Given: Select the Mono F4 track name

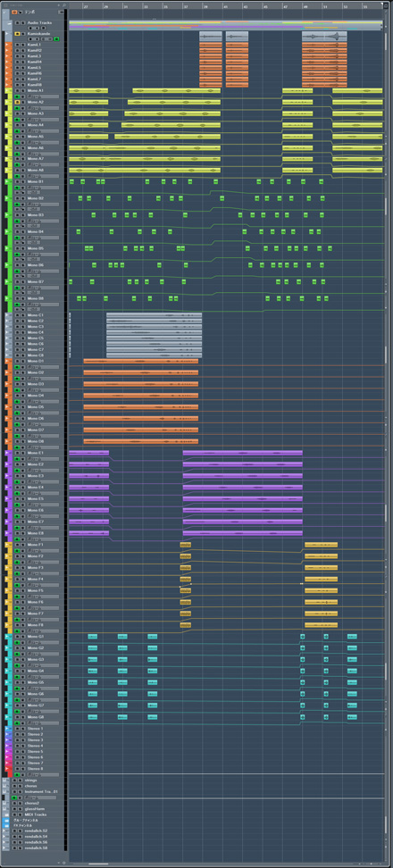Looking at the screenshot, I should (36, 579).
